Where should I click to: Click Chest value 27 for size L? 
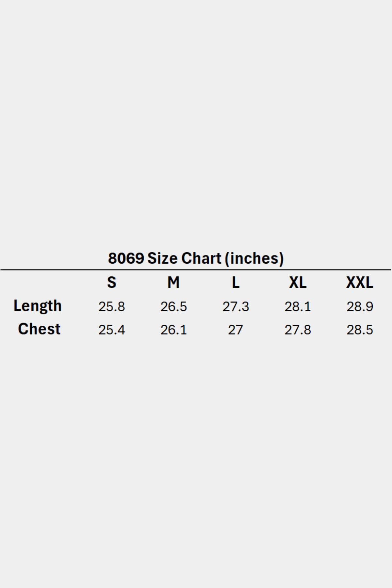point(236,330)
